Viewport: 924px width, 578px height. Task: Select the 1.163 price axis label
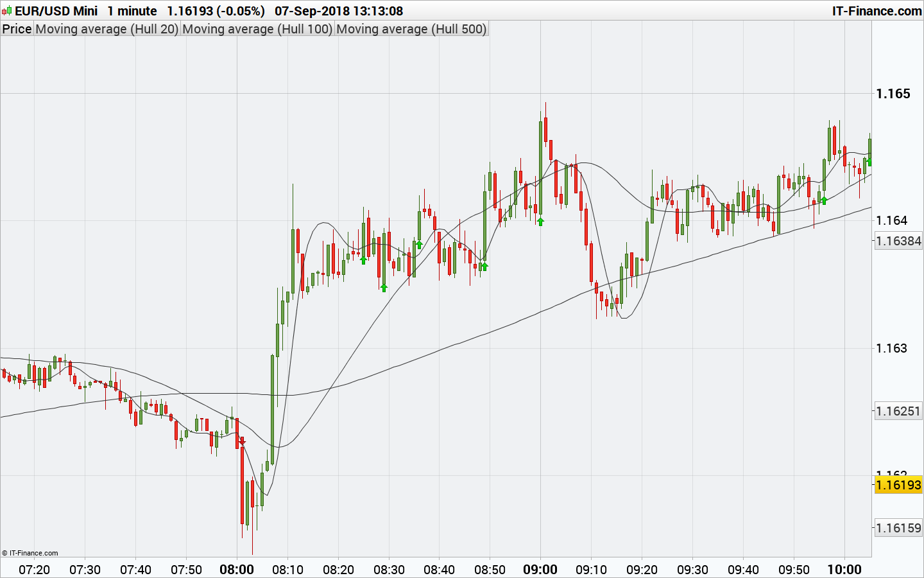pyautogui.click(x=892, y=348)
